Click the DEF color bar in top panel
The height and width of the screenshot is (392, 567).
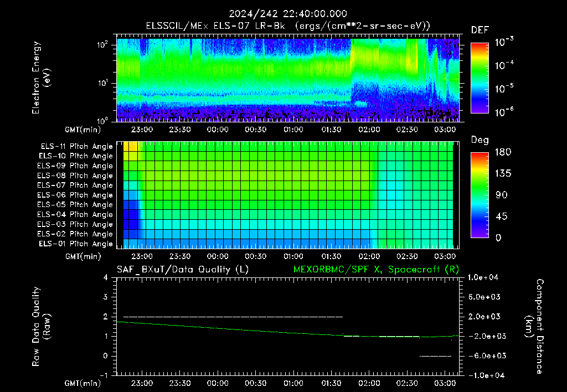pos(480,78)
